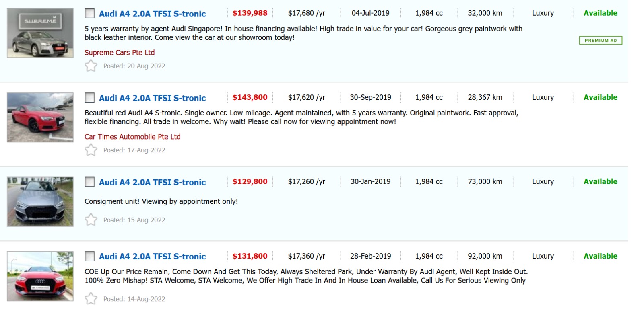Click the Audi A4 title with 73,000 km
The image size is (644, 314).
coord(152,182)
